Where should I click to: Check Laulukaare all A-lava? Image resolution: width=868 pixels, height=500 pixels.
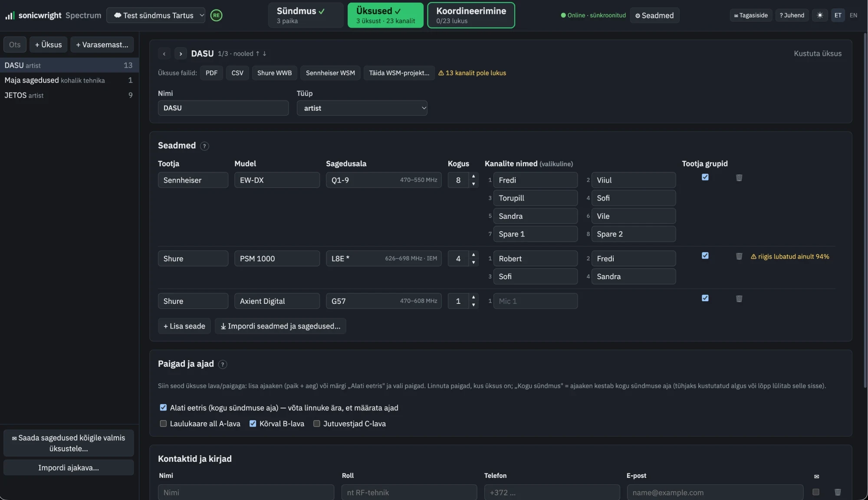click(163, 424)
